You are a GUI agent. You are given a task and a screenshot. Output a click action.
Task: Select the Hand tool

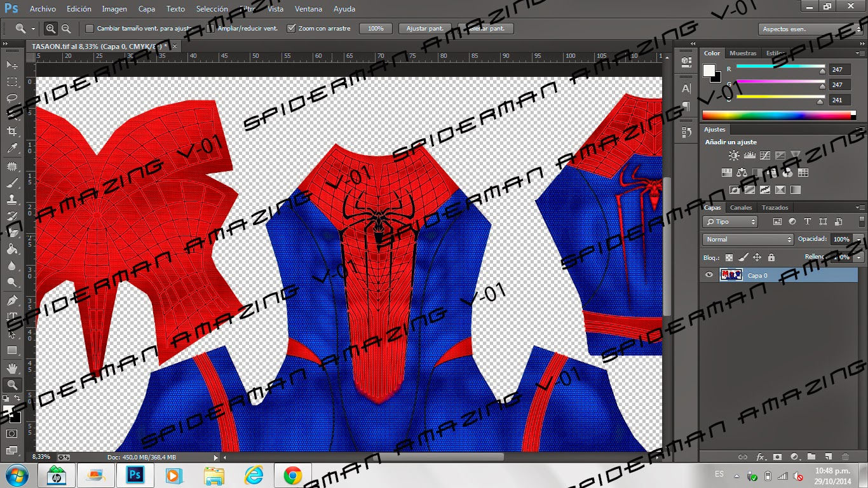pos(12,368)
